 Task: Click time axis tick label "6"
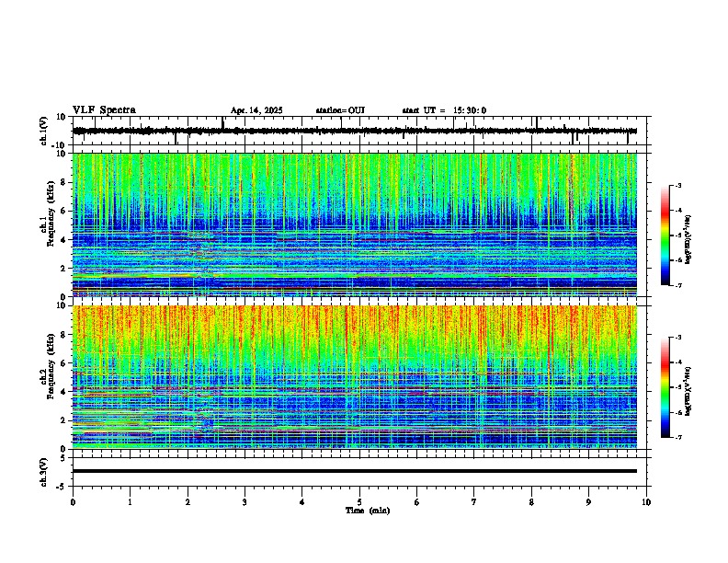[417, 502]
